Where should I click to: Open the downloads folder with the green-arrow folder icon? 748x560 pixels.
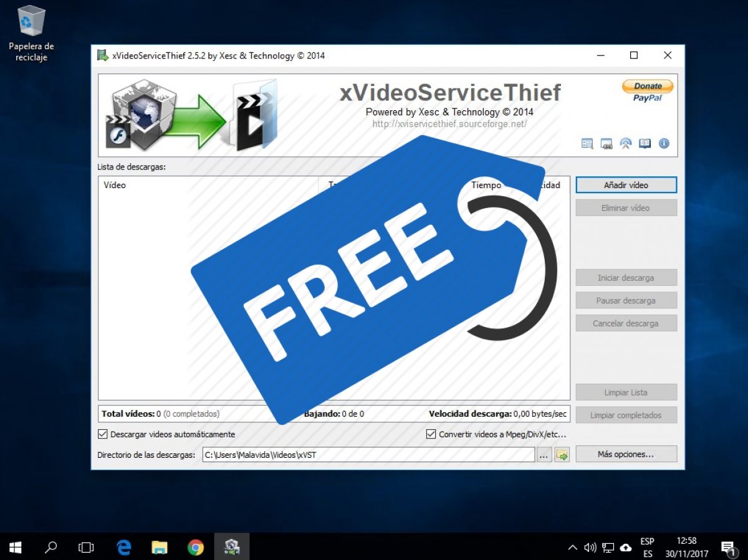coord(562,455)
